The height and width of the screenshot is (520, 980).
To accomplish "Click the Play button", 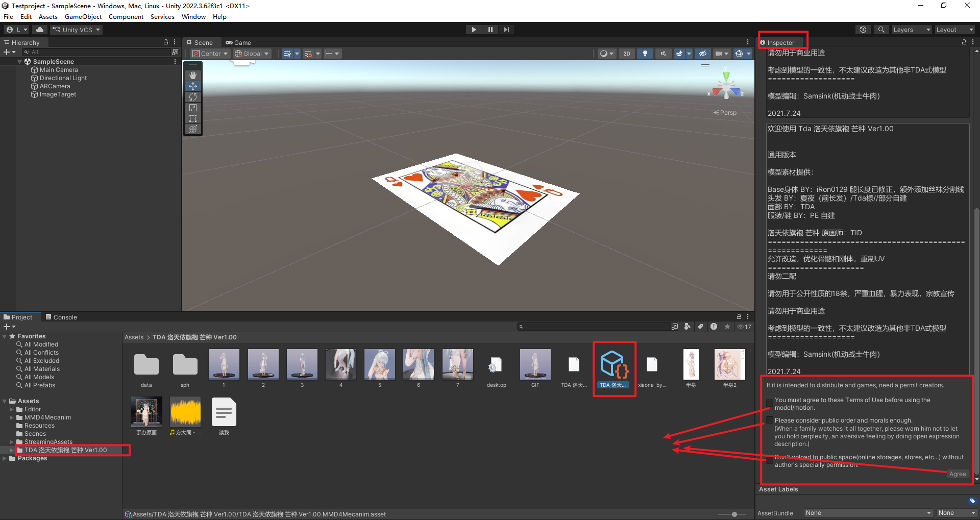I will [x=474, y=30].
